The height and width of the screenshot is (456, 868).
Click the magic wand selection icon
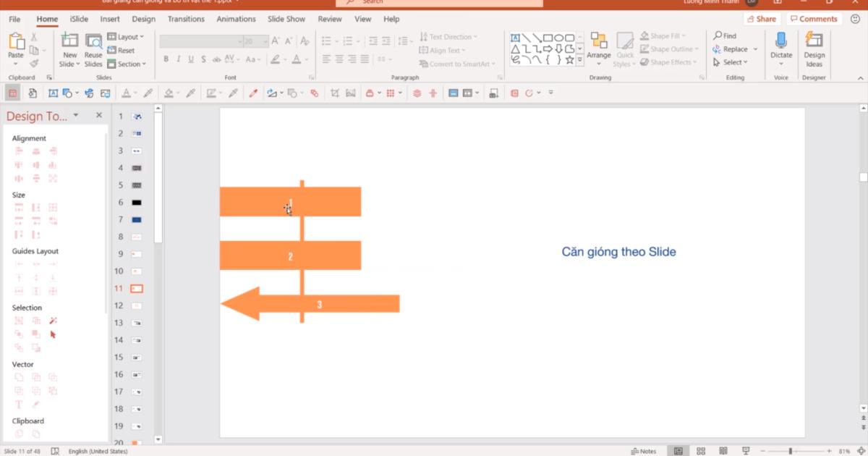[x=53, y=321]
